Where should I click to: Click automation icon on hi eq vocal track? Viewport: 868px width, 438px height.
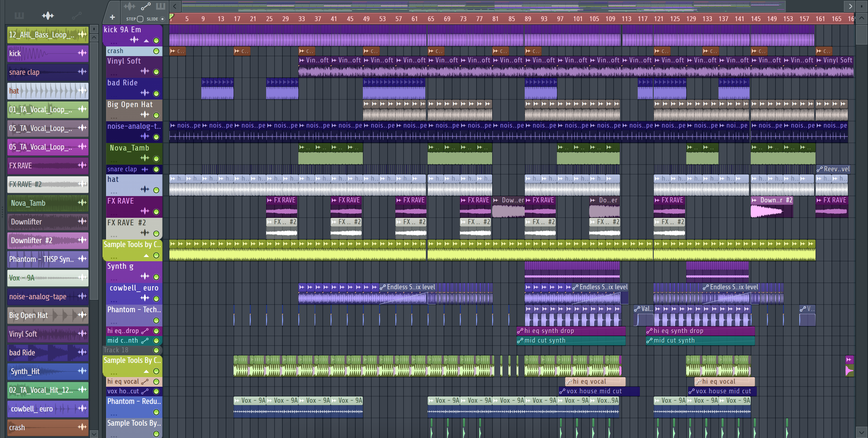[145, 382]
